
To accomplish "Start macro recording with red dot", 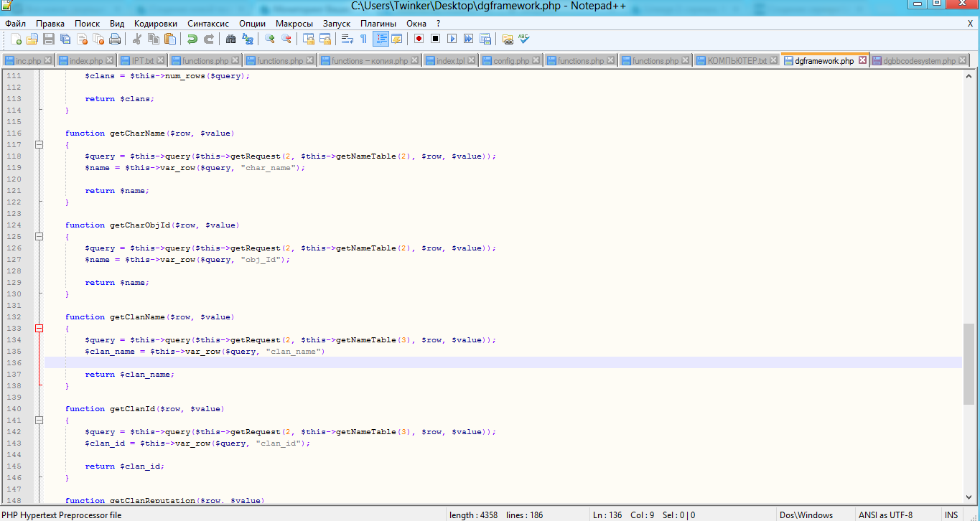I will coord(419,39).
